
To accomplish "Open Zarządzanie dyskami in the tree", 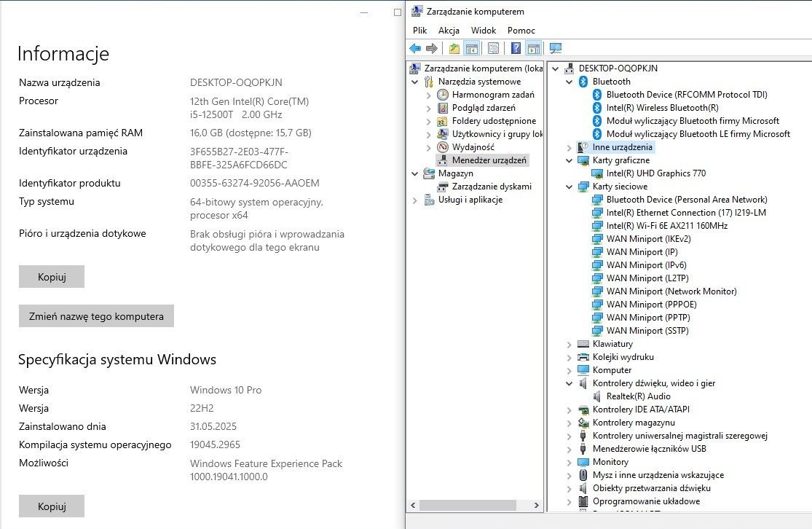I will pos(492,187).
